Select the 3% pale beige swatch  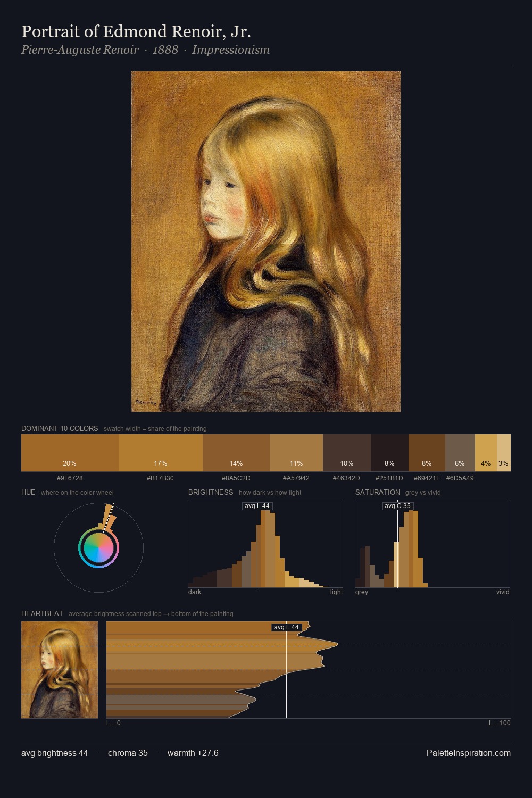(x=504, y=453)
